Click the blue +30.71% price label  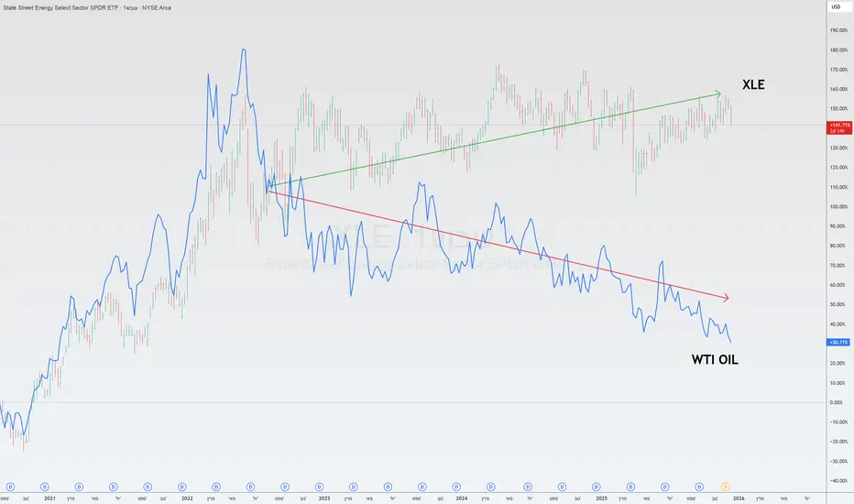(x=838, y=342)
